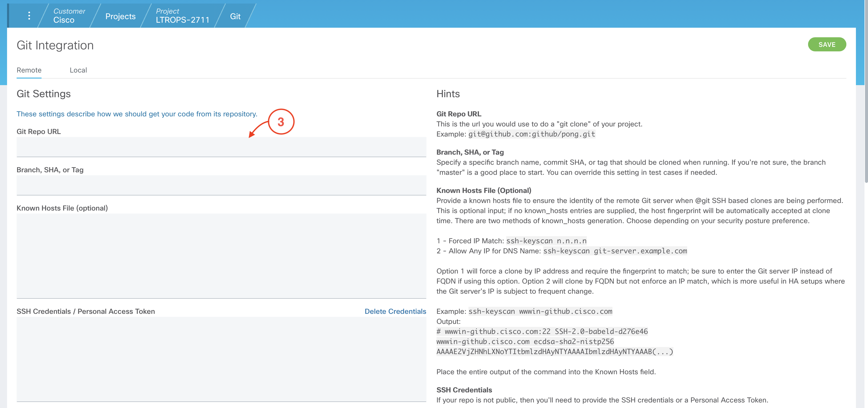This screenshot has width=868, height=408.
Task: Focus the Branch, SHA, or Tag field
Action: tap(221, 185)
